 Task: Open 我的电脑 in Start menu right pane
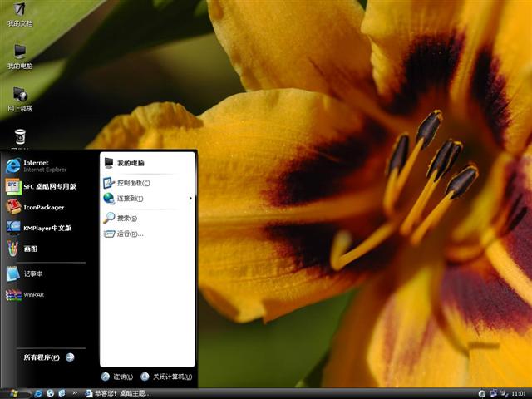(x=124, y=163)
